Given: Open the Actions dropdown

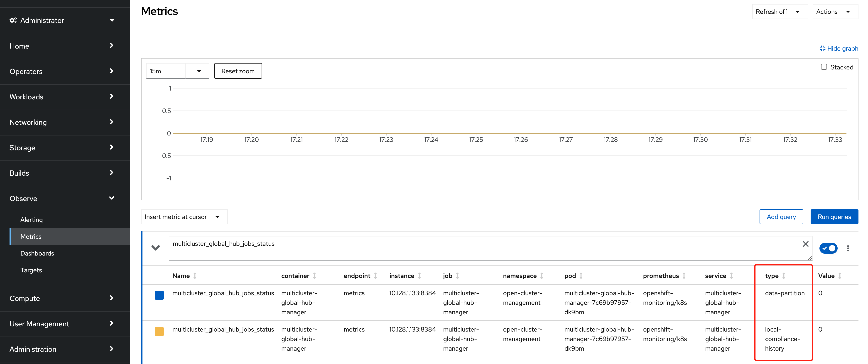Looking at the screenshot, I should [835, 12].
